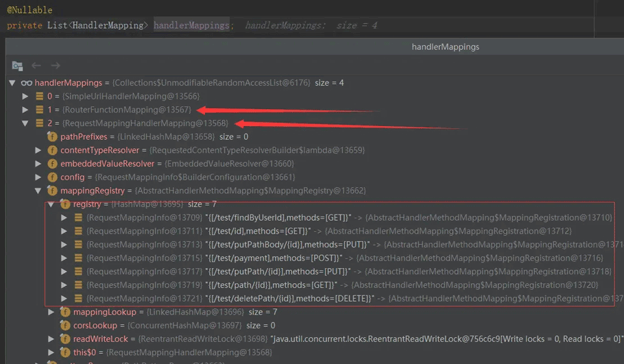The width and height of the screenshot is (624, 364).
Task: Click the entry icon of RequestMappingInfo@13719
Action: coord(78,285)
